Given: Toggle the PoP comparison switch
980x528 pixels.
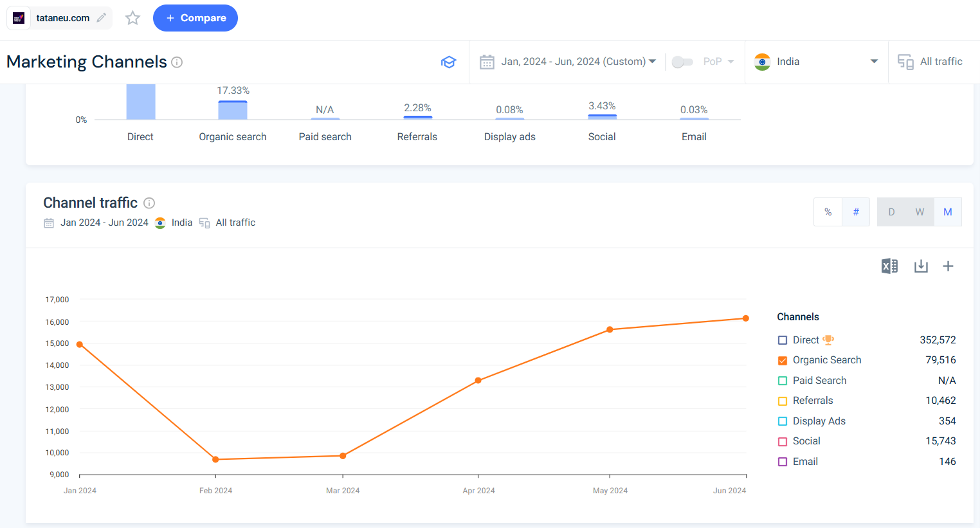Looking at the screenshot, I should 682,62.
